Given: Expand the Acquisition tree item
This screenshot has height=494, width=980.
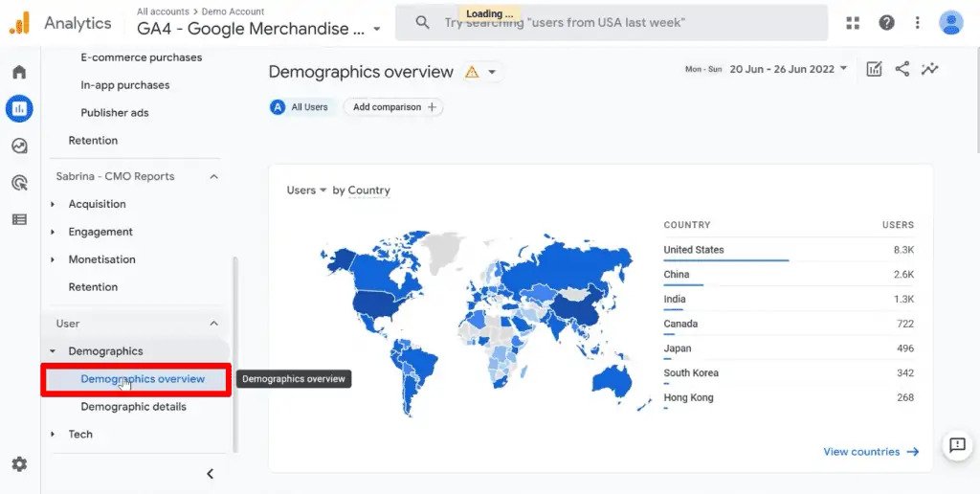Looking at the screenshot, I should coord(54,204).
